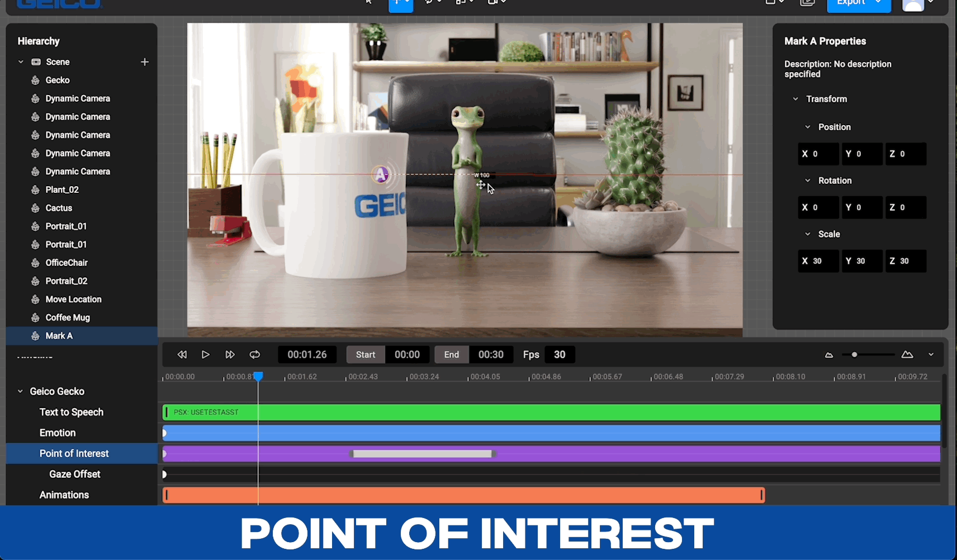This screenshot has width=957, height=560.
Task: Edit the Scale Z field
Action: point(906,261)
